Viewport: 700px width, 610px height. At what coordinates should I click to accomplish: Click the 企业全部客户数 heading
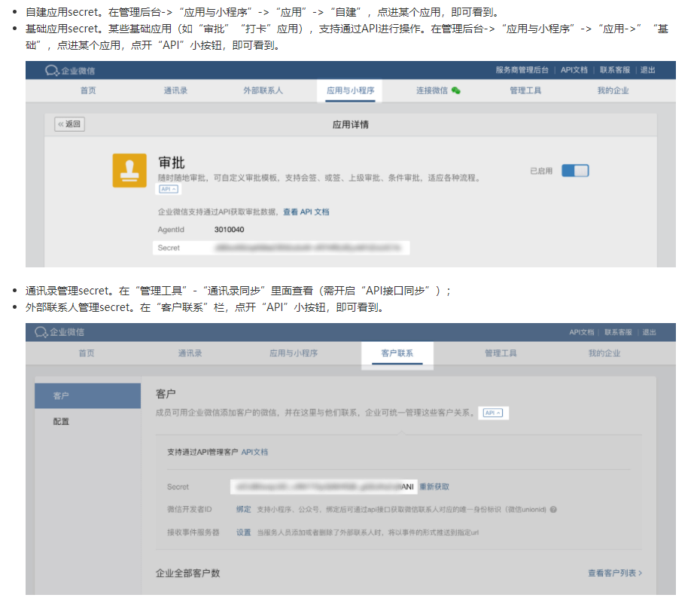pyautogui.click(x=188, y=573)
